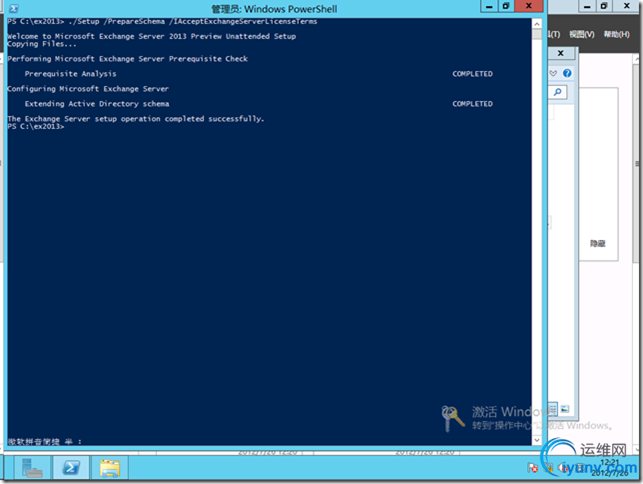Click the '管理员: Windows PowerShell' title bar
The width and height of the screenshot is (643, 484).
tap(274, 9)
